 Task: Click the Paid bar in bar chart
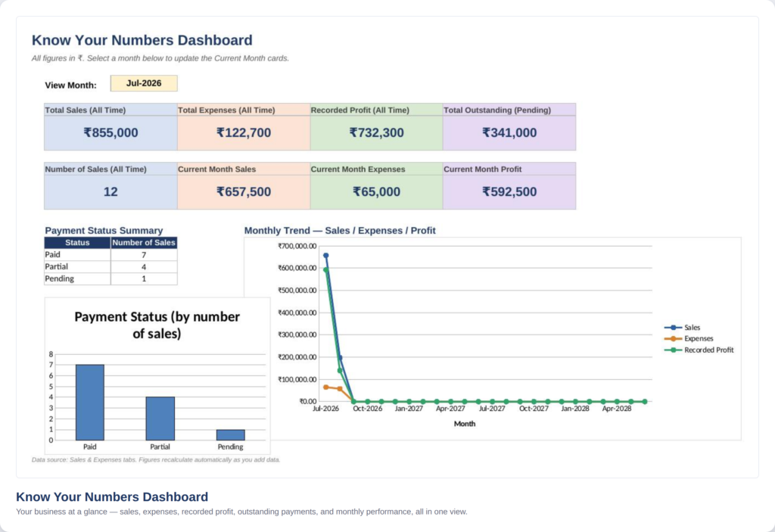point(90,403)
